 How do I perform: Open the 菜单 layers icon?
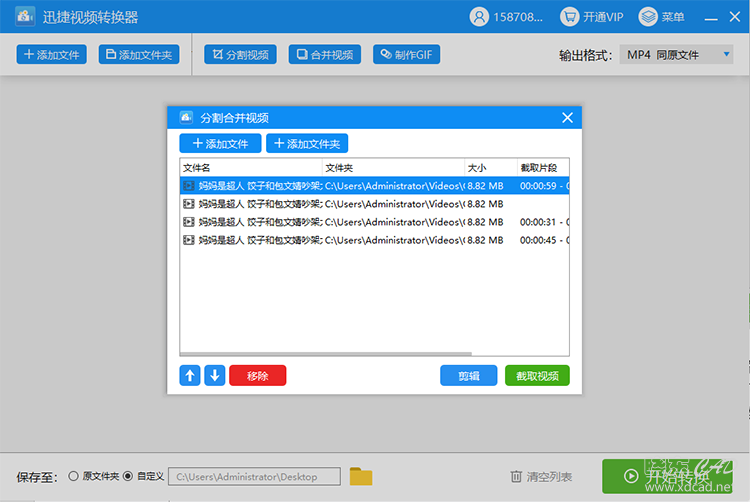tap(648, 17)
